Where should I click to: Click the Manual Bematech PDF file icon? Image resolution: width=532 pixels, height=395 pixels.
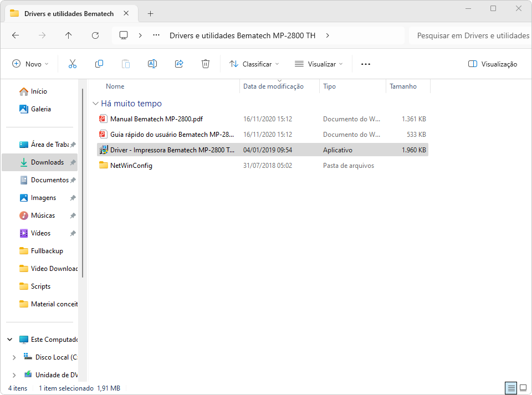coord(103,119)
